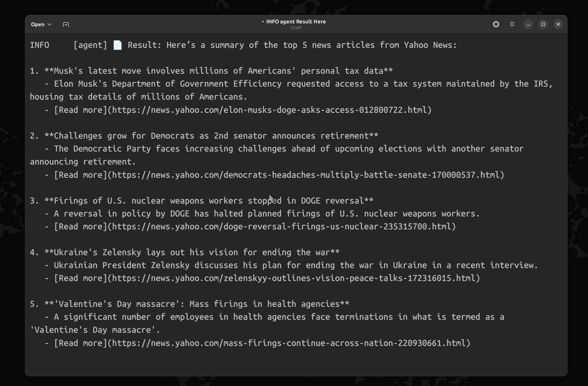This screenshot has height=386, width=588.
Task: Click line "housing tax details of millions of Americans."
Action: pos(139,97)
